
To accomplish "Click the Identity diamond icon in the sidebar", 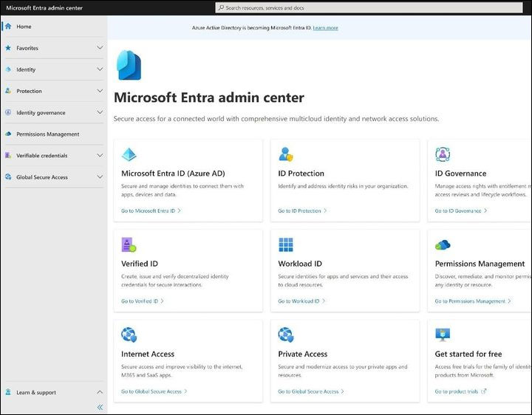I will click(x=8, y=69).
